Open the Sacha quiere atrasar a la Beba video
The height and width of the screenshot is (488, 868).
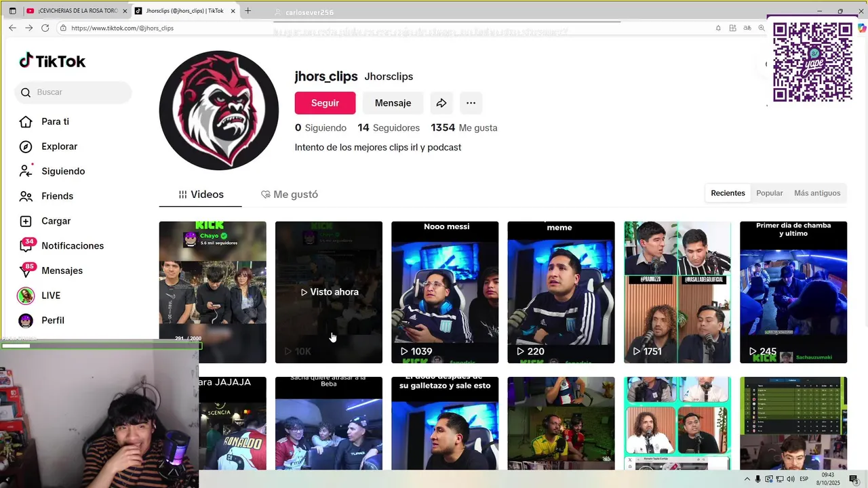[x=328, y=424]
